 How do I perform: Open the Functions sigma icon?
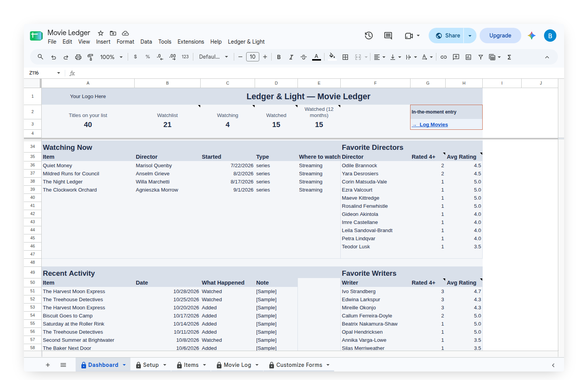click(509, 57)
